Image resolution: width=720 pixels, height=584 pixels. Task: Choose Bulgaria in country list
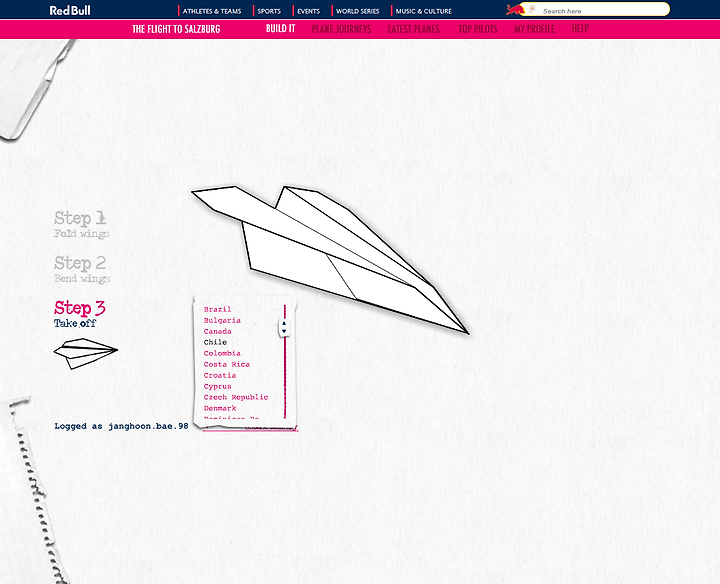tap(222, 320)
